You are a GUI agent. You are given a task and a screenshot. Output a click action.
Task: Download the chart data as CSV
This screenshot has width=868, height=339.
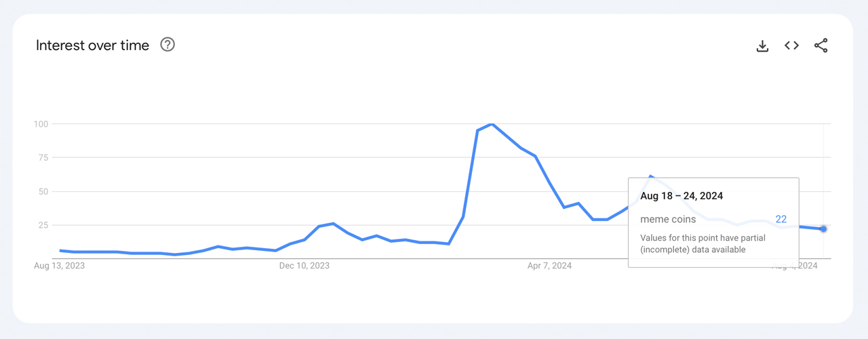point(762,45)
